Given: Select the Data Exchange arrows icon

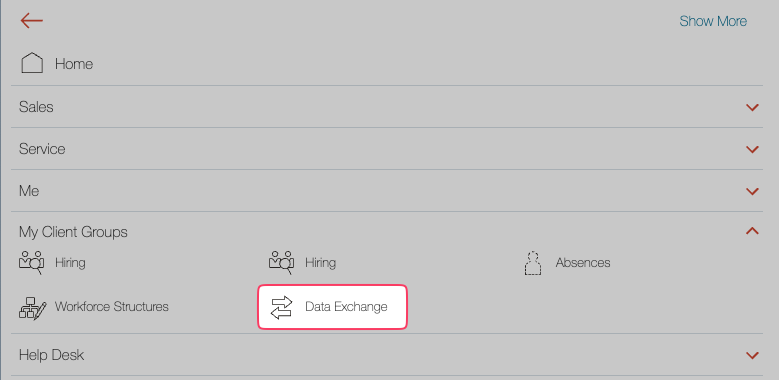Looking at the screenshot, I should [x=281, y=307].
